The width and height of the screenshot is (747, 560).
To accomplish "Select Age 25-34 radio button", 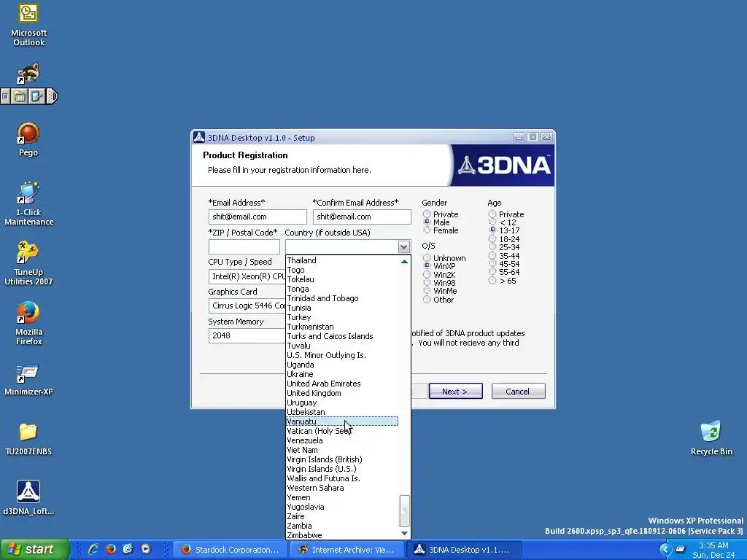I will pyautogui.click(x=492, y=247).
